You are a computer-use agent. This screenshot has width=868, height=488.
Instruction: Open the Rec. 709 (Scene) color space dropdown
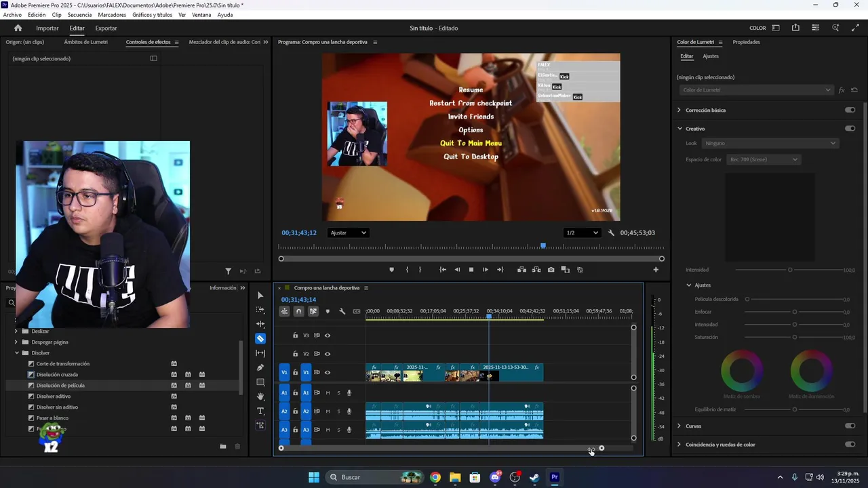[764, 159]
